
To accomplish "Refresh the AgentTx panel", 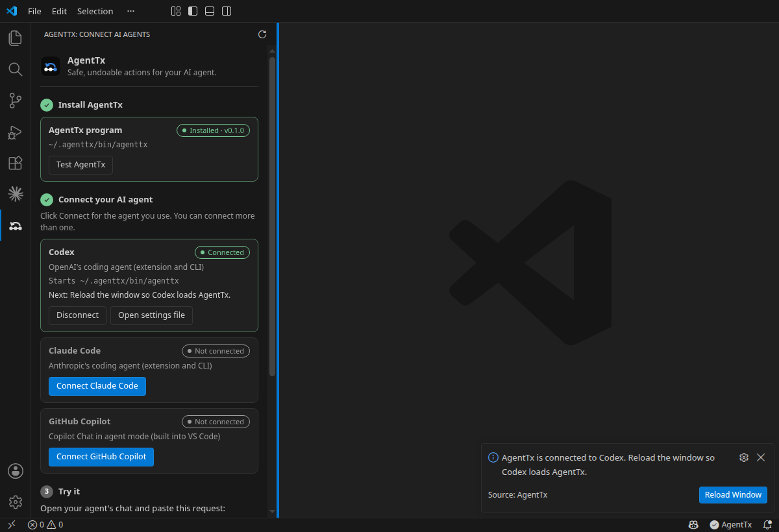I will pyautogui.click(x=262, y=34).
